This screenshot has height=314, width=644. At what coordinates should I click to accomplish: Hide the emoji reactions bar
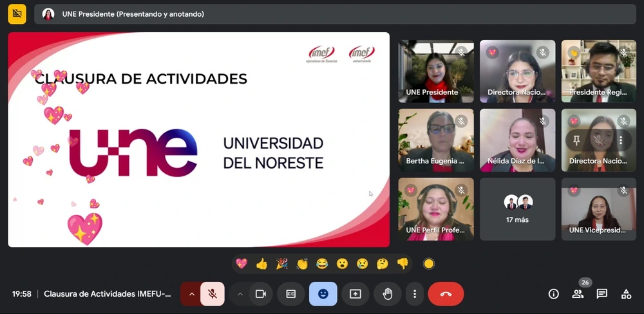323,294
